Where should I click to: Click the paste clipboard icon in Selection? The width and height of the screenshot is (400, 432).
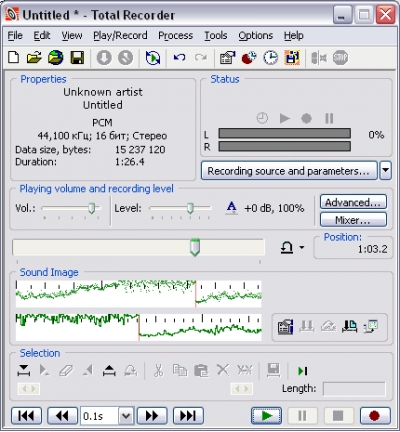click(201, 370)
